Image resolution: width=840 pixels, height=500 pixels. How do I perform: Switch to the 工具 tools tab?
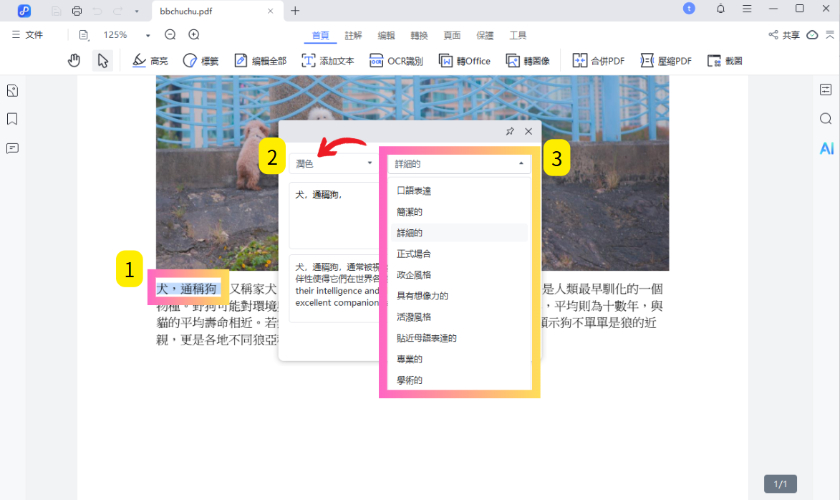point(518,35)
